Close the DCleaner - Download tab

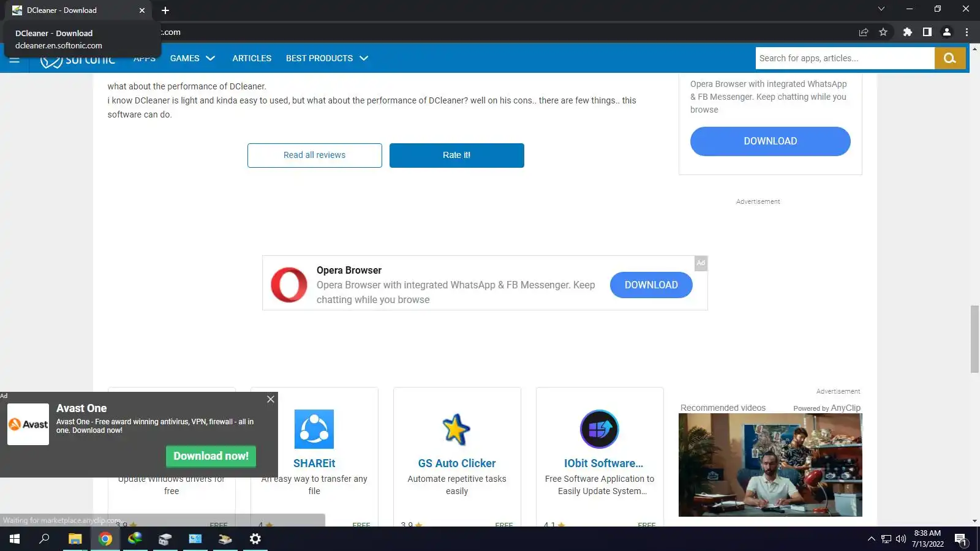coord(142,10)
